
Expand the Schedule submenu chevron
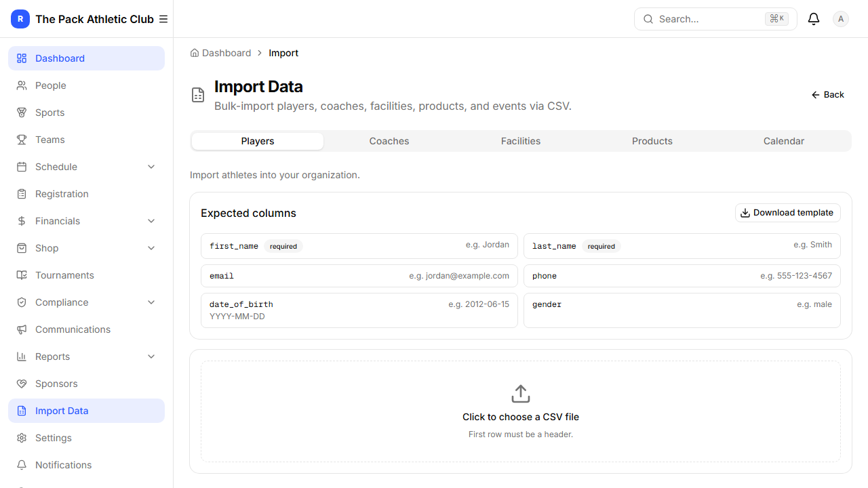(x=151, y=167)
